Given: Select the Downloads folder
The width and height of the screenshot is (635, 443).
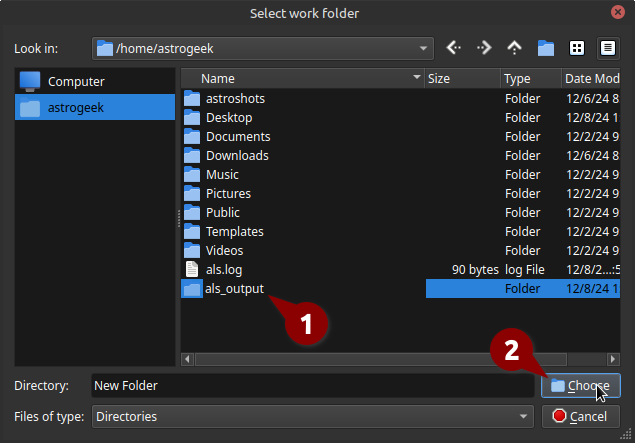Looking at the screenshot, I should tap(400, 155).
